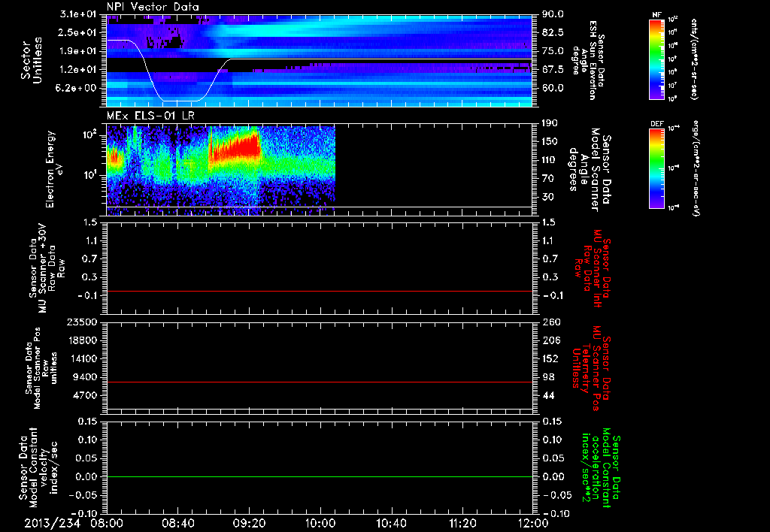Click the MEx ELS-01 LR panel title

(150, 116)
